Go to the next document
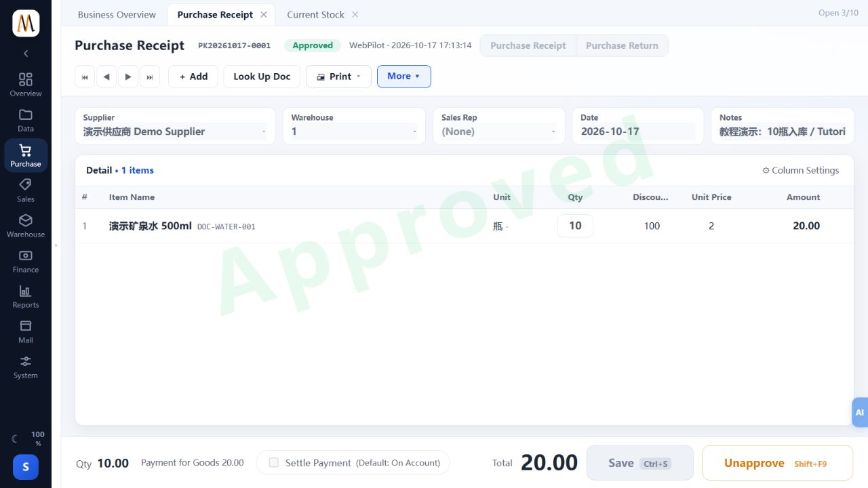 128,77
